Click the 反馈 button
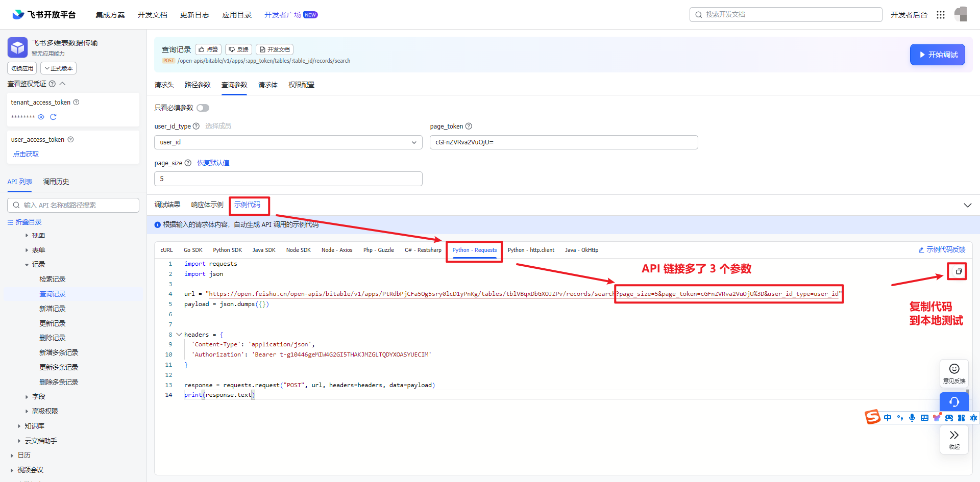Viewport: 980px width, 482px height. coord(238,49)
